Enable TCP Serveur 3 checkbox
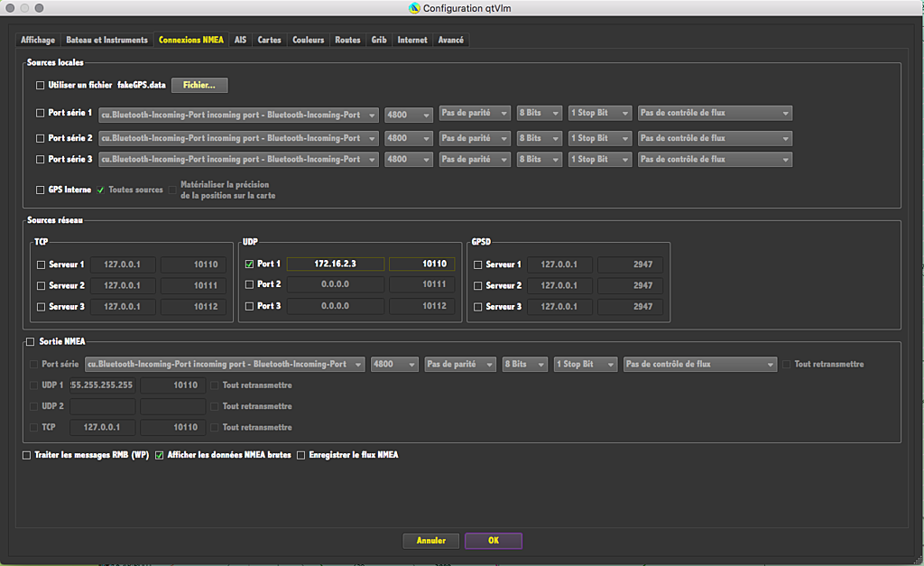This screenshot has height=566, width=924. [41, 307]
